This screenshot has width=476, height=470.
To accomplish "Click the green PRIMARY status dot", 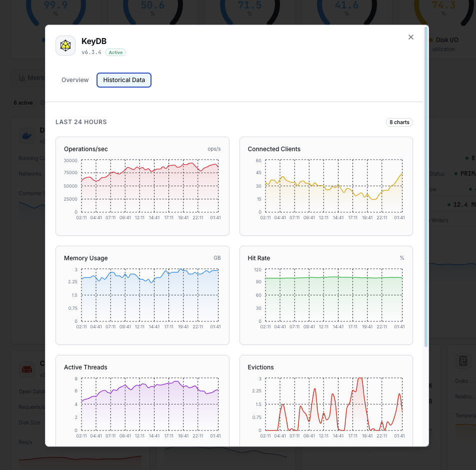I will click(x=456, y=174).
